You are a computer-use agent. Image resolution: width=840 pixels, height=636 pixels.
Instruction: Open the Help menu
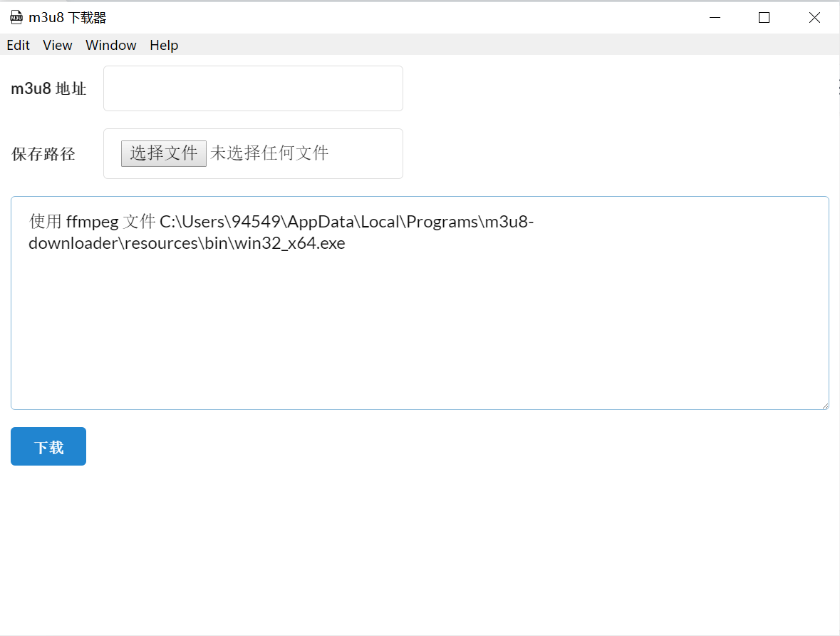click(x=163, y=45)
